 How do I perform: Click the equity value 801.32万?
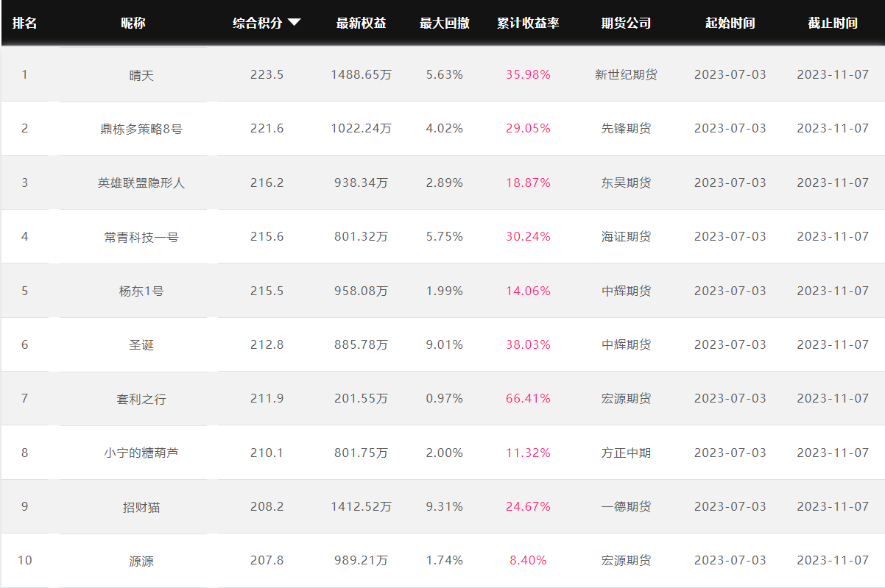362,236
